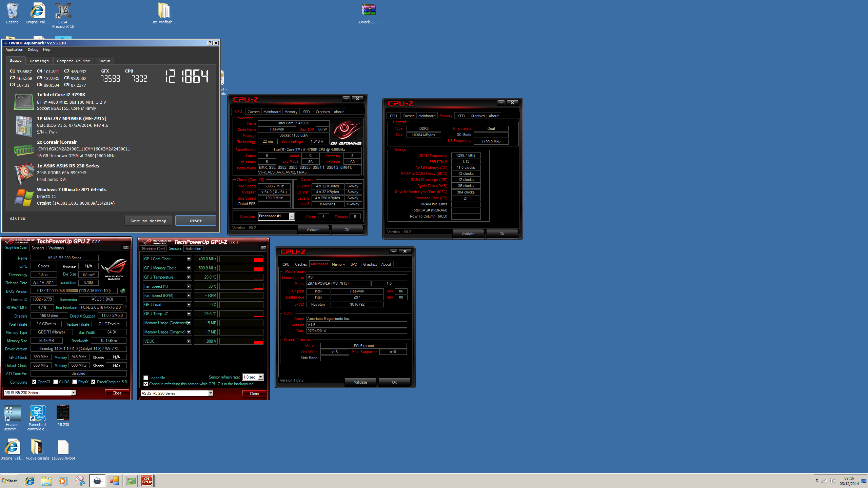Open Nuova cartella folder icon
The image size is (868, 488).
tap(37, 449)
